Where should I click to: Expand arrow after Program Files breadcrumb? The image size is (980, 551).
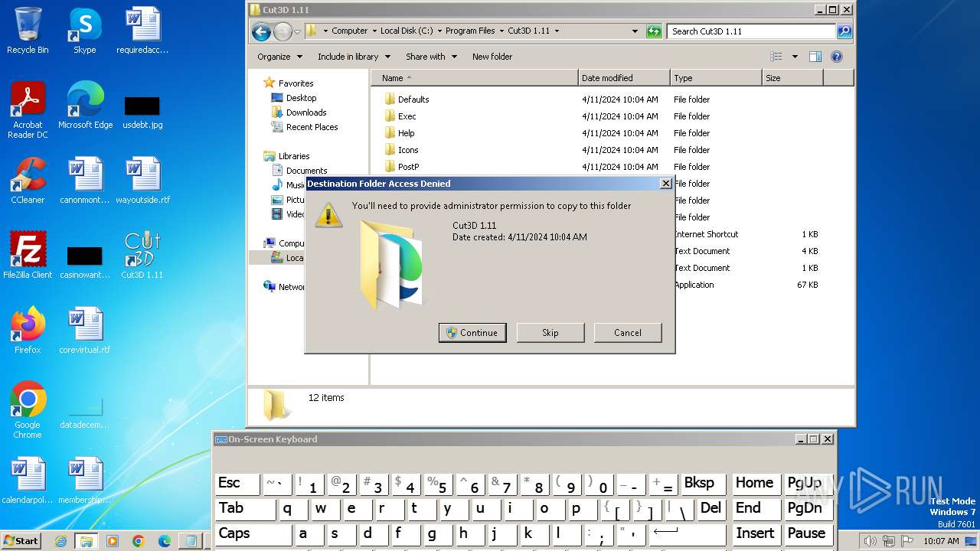(501, 31)
